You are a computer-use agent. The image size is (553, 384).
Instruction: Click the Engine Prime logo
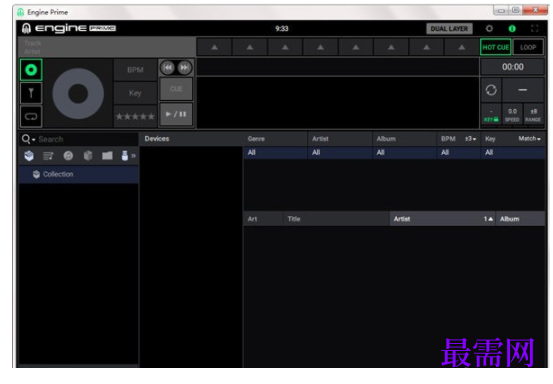(x=69, y=28)
